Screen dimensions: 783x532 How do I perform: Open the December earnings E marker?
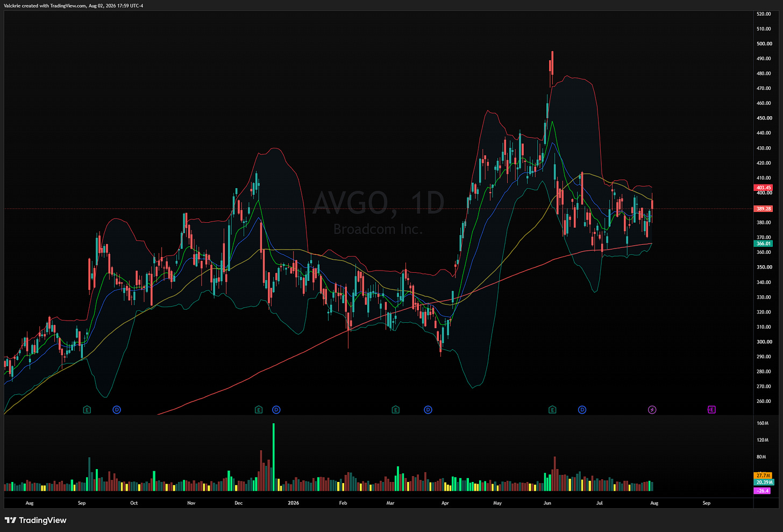pyautogui.click(x=259, y=410)
